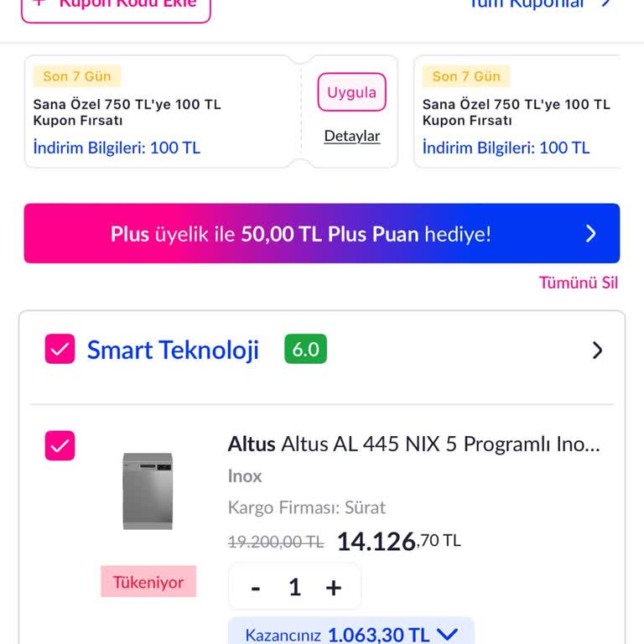The image size is (644, 644).
Task: Click Tümünü Sil to clear cart
Action: tap(579, 283)
